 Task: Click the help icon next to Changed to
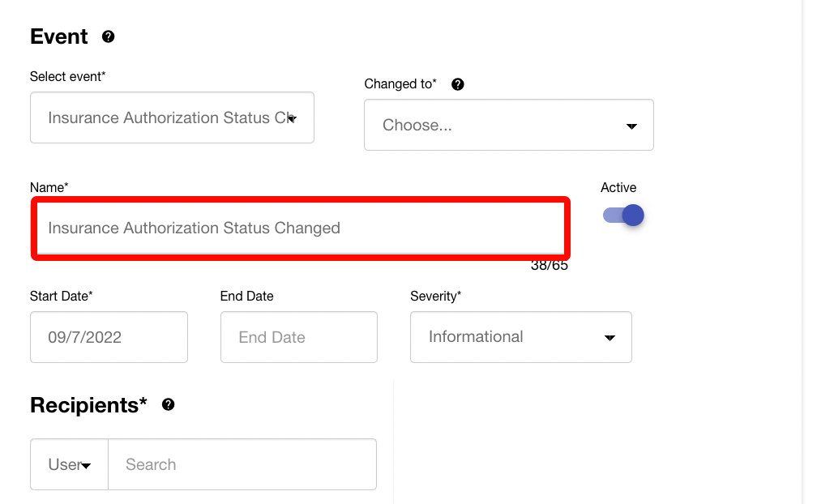(x=457, y=84)
